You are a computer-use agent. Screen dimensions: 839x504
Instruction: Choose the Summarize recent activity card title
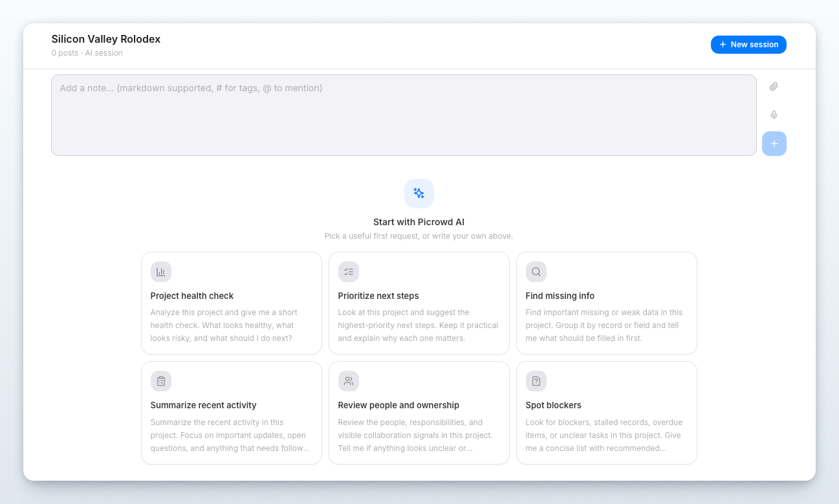coord(204,405)
